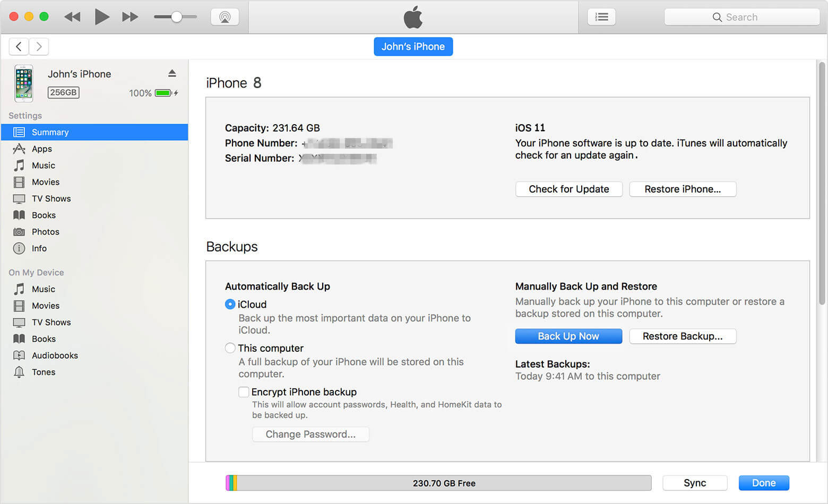Open Audiobooks under On My Device
The width and height of the screenshot is (828, 504).
pyautogui.click(x=53, y=355)
